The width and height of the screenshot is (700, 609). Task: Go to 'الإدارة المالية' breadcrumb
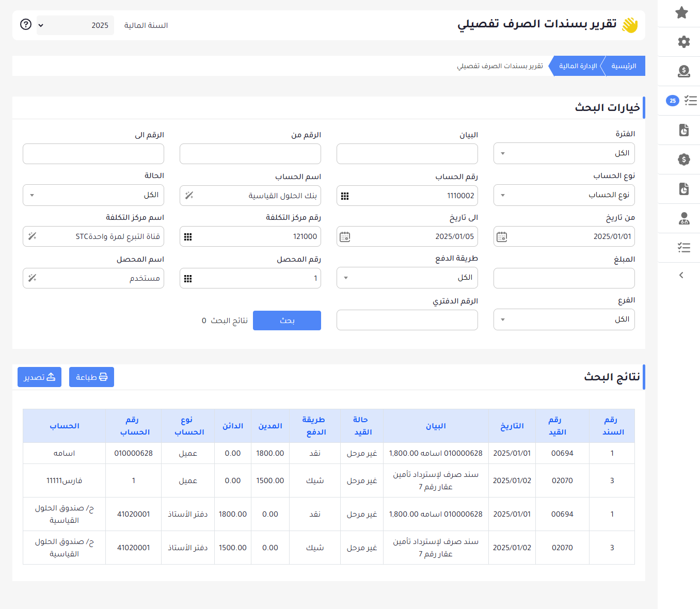coord(578,66)
